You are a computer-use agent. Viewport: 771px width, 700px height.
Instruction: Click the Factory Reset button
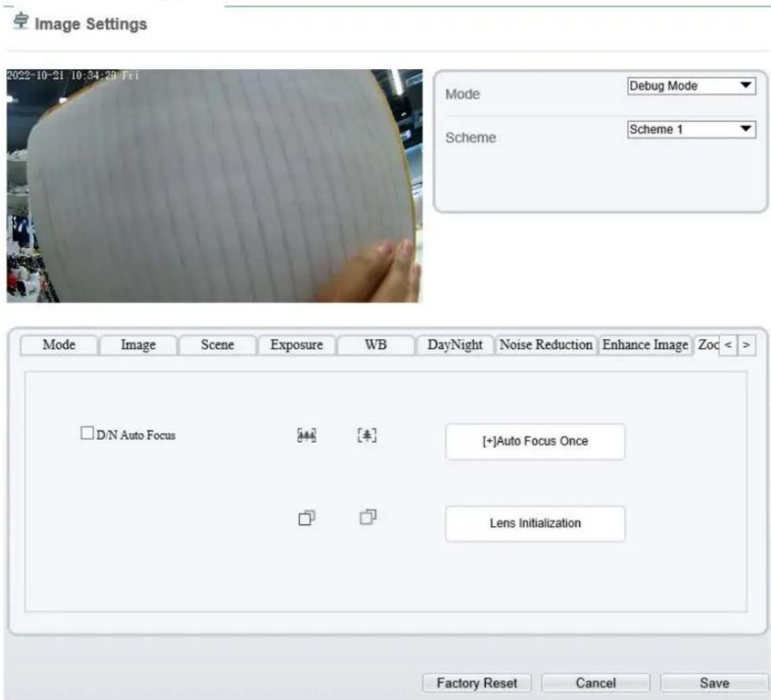[476, 683]
